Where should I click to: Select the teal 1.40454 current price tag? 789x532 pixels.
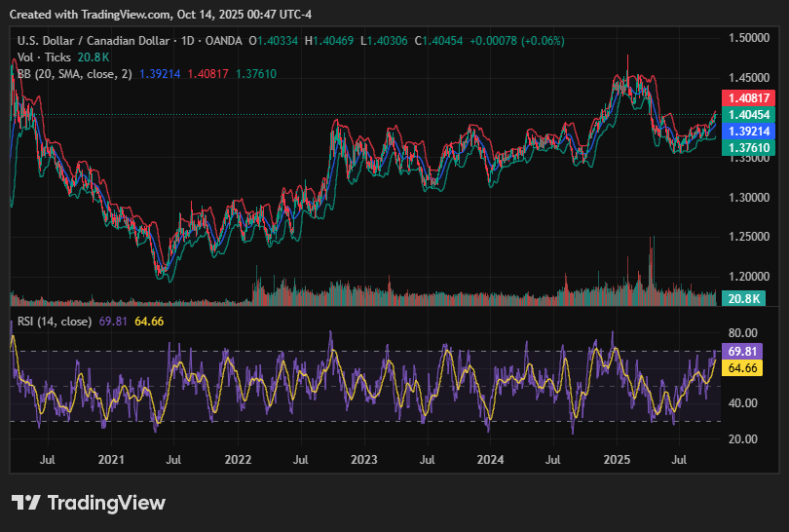coord(747,114)
